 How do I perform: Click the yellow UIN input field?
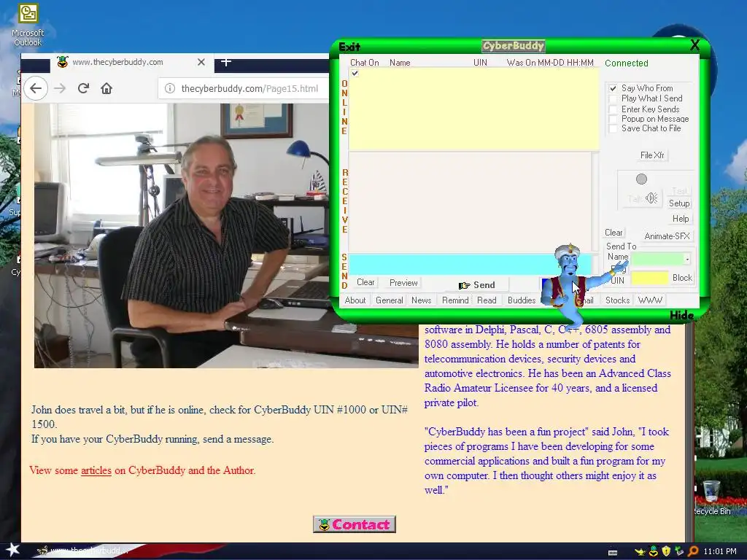(650, 278)
